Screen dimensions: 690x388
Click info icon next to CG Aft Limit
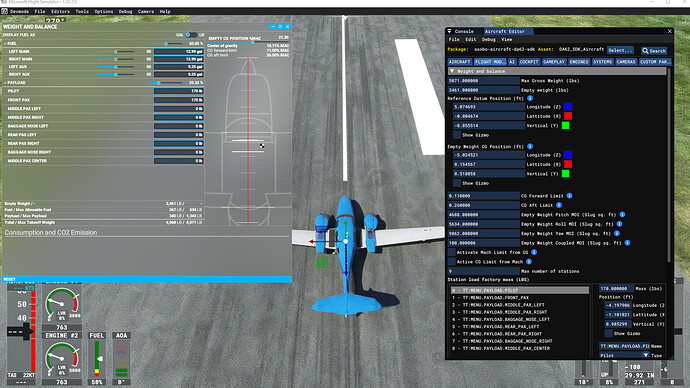[x=559, y=205]
